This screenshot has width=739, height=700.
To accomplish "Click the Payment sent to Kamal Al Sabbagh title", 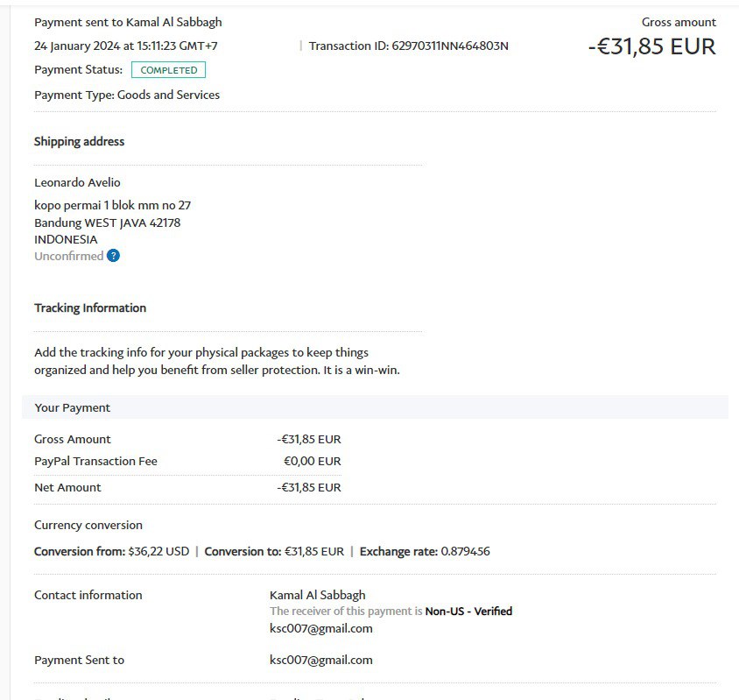I will [128, 22].
